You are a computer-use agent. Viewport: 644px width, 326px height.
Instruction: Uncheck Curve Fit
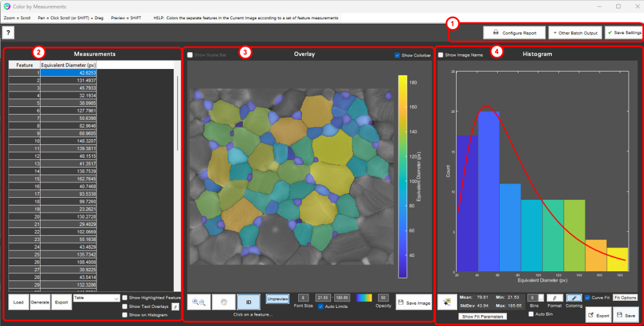[587, 298]
